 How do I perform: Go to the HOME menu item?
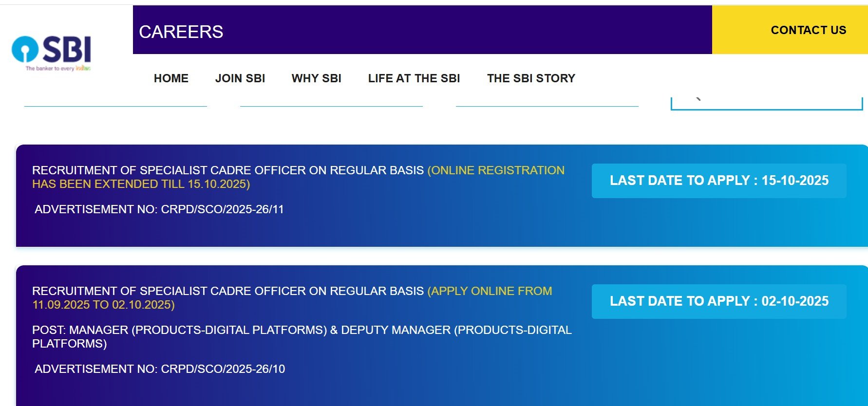click(x=171, y=78)
